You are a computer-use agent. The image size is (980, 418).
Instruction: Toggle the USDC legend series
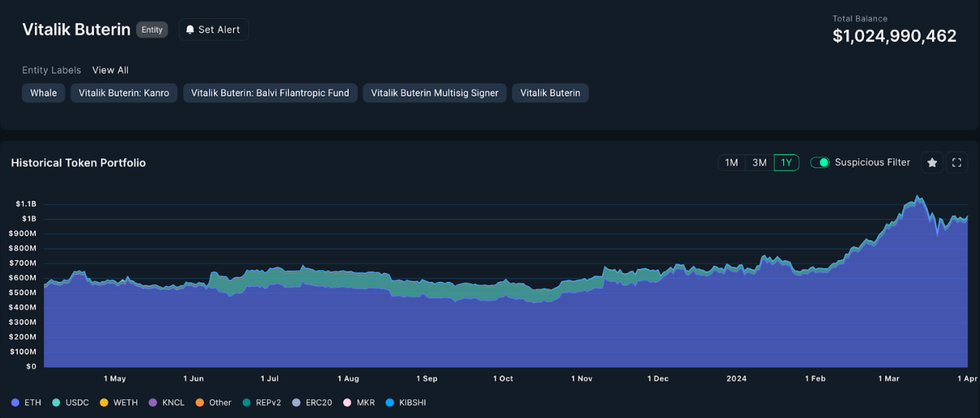tap(71, 403)
